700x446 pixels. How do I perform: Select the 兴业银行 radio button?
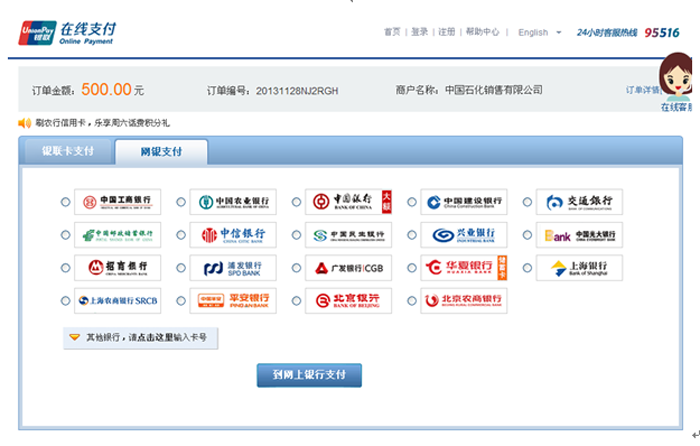click(x=412, y=235)
